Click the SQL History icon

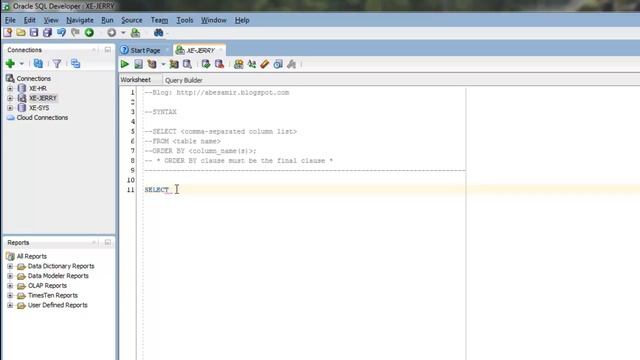(x=278, y=64)
